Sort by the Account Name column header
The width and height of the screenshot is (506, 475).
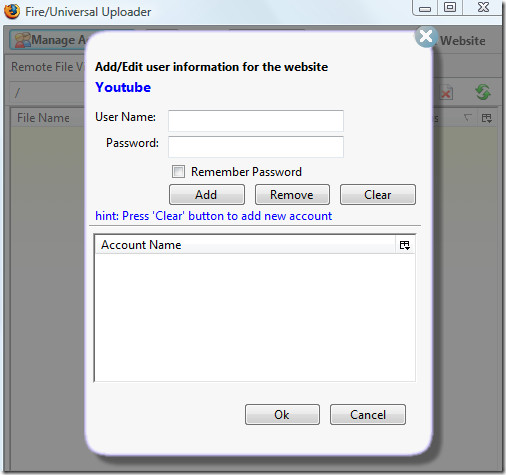tap(245, 245)
